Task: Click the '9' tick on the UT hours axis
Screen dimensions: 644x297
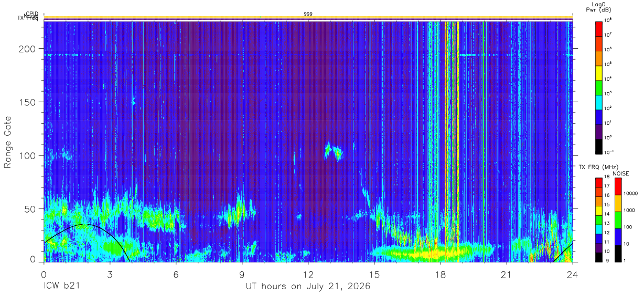Action: click(x=242, y=274)
